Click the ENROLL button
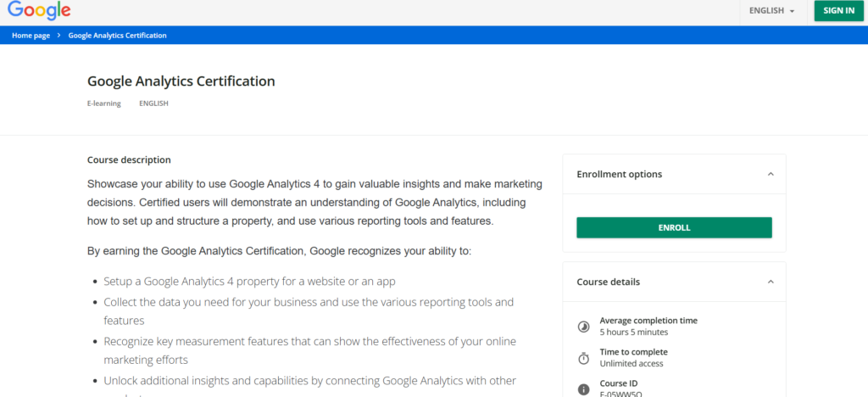868x397 pixels. click(x=674, y=227)
